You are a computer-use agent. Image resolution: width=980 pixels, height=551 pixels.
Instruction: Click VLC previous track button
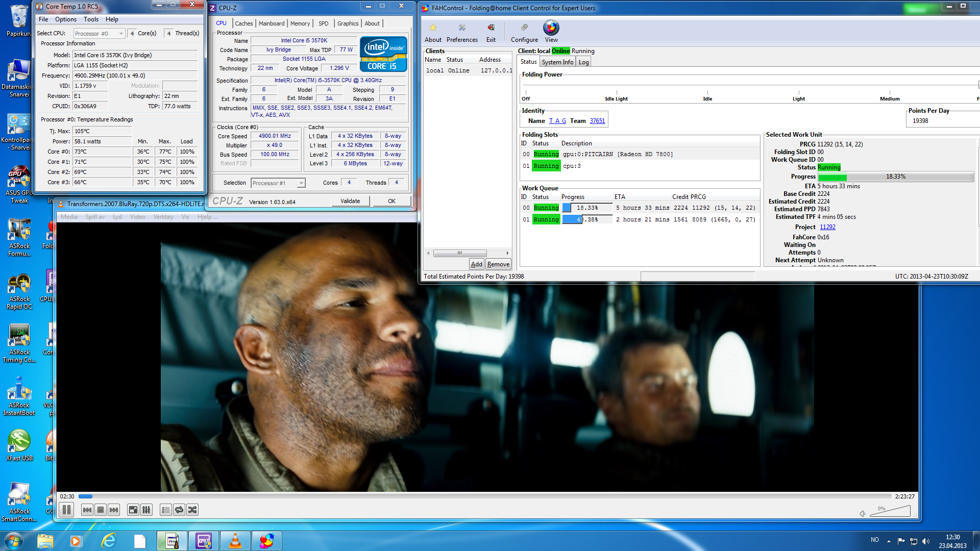point(87,510)
